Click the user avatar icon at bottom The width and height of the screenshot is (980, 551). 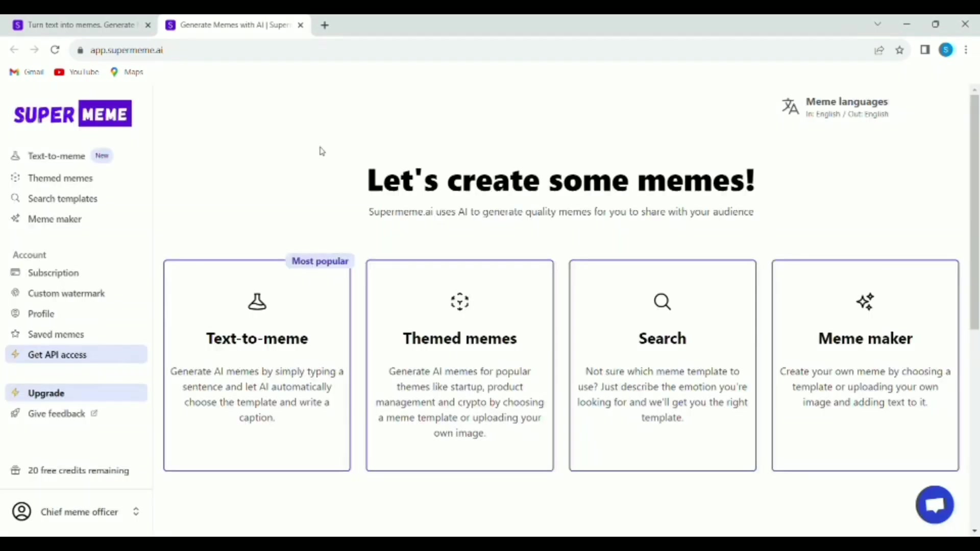click(22, 511)
